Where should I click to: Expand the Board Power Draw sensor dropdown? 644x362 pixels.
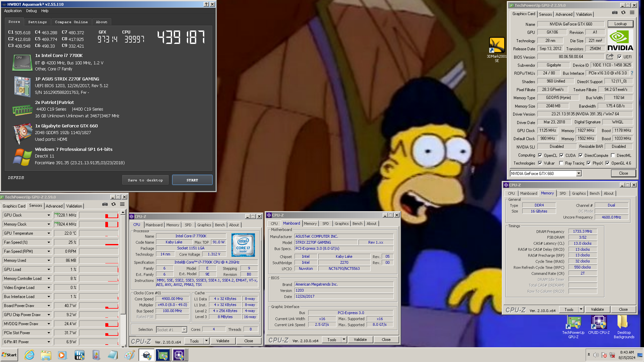(x=49, y=306)
